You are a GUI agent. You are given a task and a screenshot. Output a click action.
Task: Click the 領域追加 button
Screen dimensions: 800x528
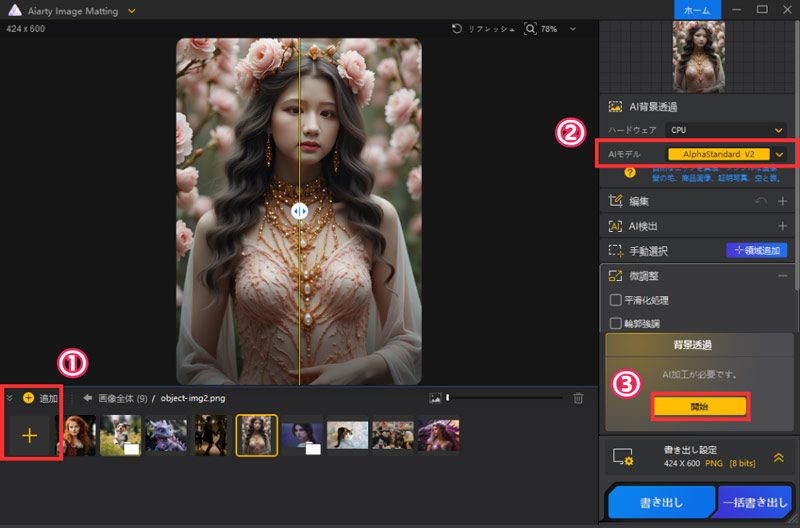pos(757,250)
